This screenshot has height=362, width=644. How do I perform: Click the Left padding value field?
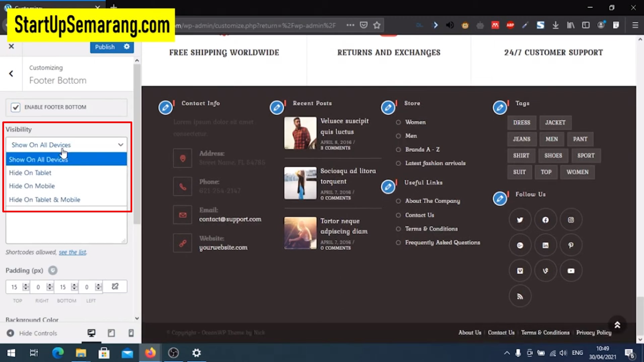87,287
